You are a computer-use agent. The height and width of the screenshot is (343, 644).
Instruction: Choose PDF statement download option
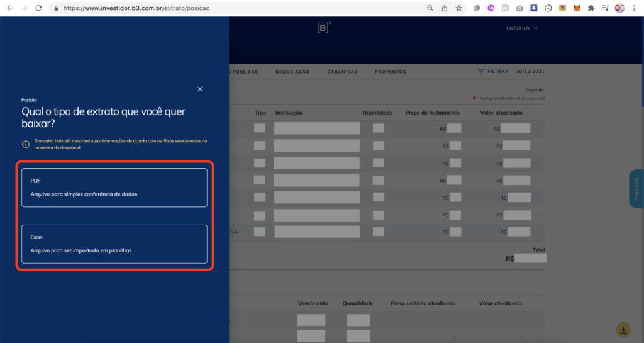pos(114,188)
